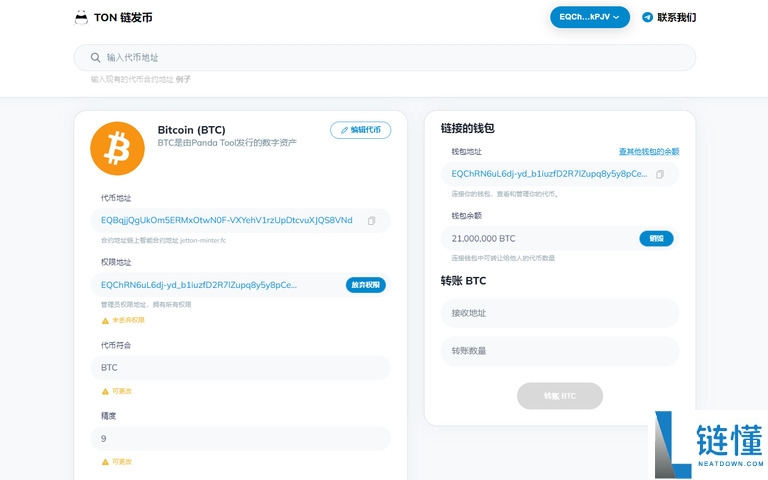
Task: Click the wallet address in 链接的钱包 panel
Action: pos(549,174)
